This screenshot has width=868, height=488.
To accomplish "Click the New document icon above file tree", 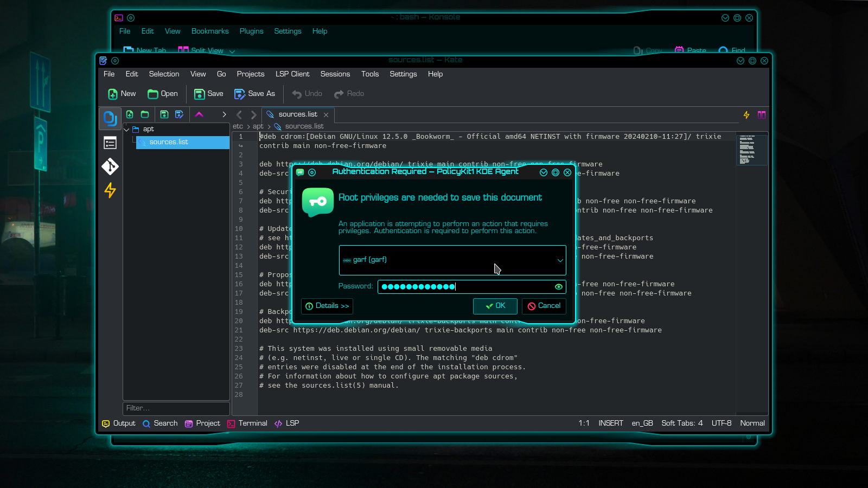I will (x=130, y=114).
